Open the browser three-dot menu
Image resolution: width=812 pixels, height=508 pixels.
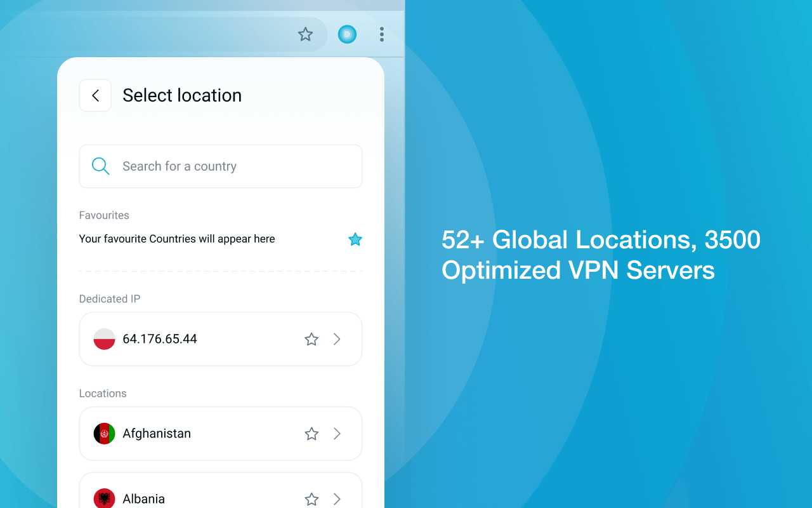click(381, 34)
